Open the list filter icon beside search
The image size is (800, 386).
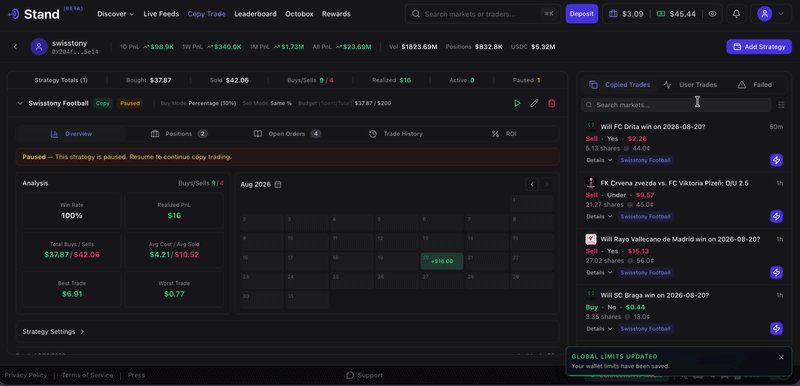coord(781,105)
